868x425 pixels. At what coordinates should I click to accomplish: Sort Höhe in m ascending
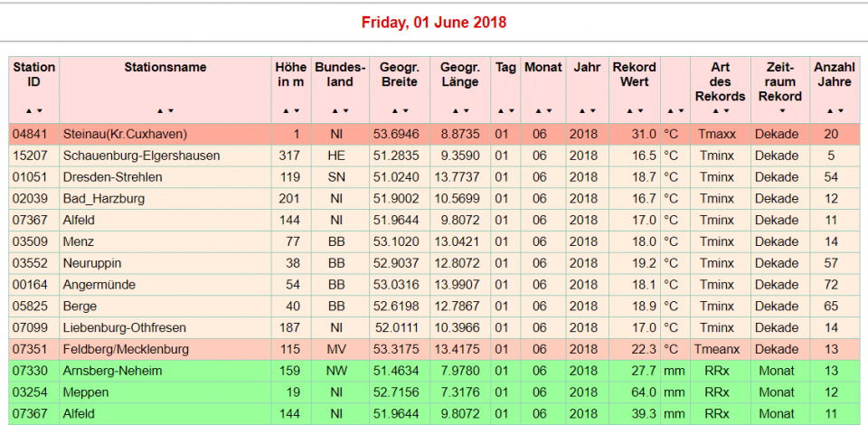tap(287, 111)
